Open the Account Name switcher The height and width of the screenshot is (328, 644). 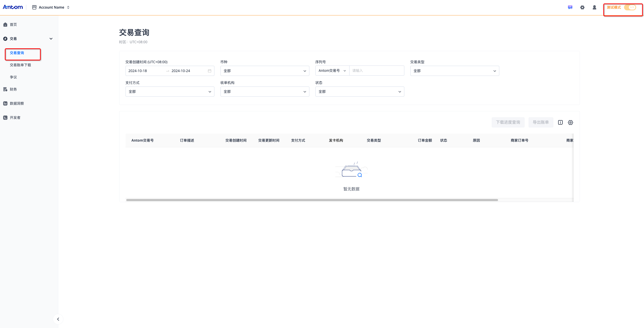click(51, 7)
